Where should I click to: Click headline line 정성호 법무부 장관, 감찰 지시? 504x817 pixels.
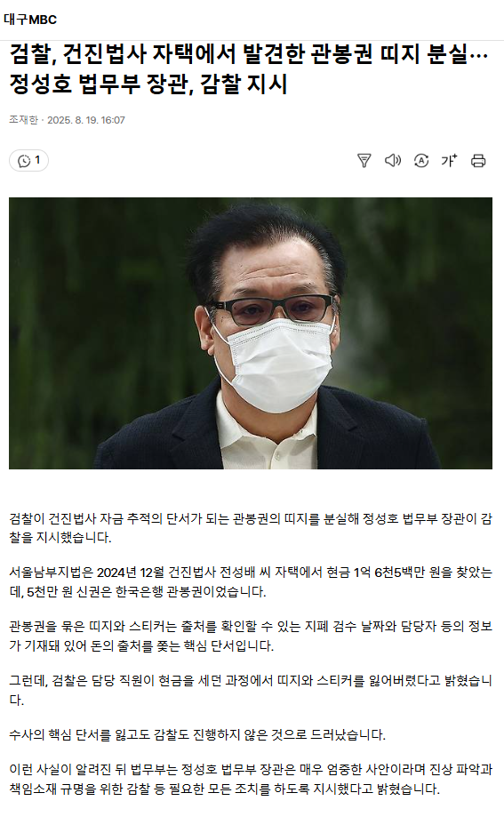tap(148, 84)
